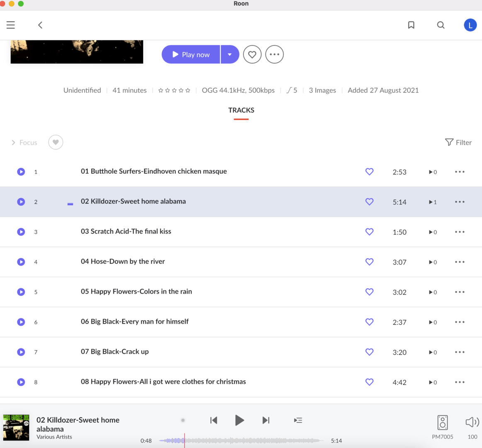Expand the Focus panel
This screenshot has height=448, width=482.
[24, 142]
